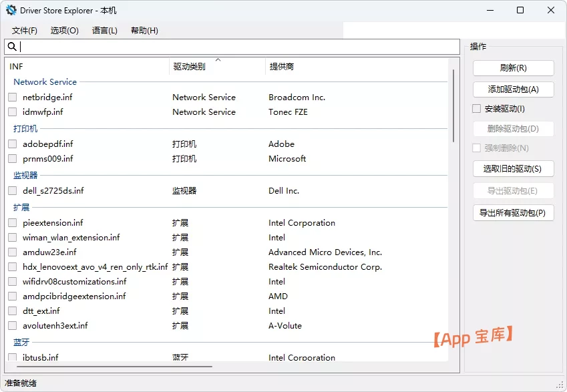Open the 文件(F) menu
567x392 pixels.
tap(25, 31)
